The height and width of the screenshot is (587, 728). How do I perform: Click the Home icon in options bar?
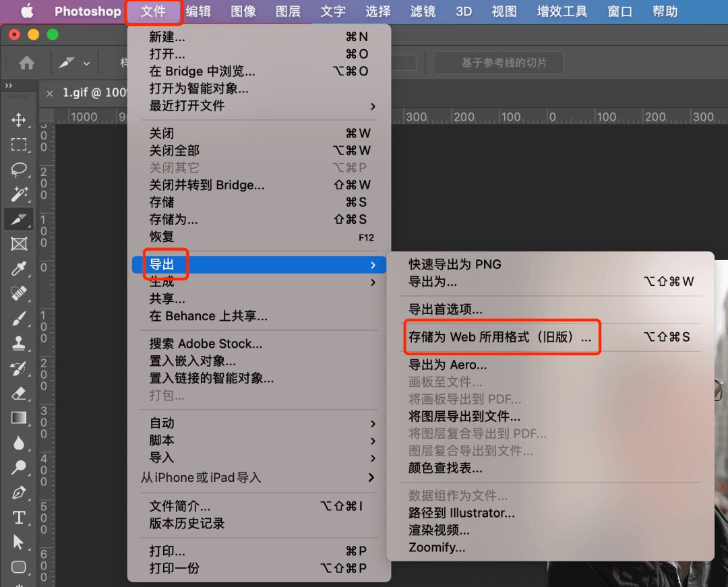click(26, 63)
